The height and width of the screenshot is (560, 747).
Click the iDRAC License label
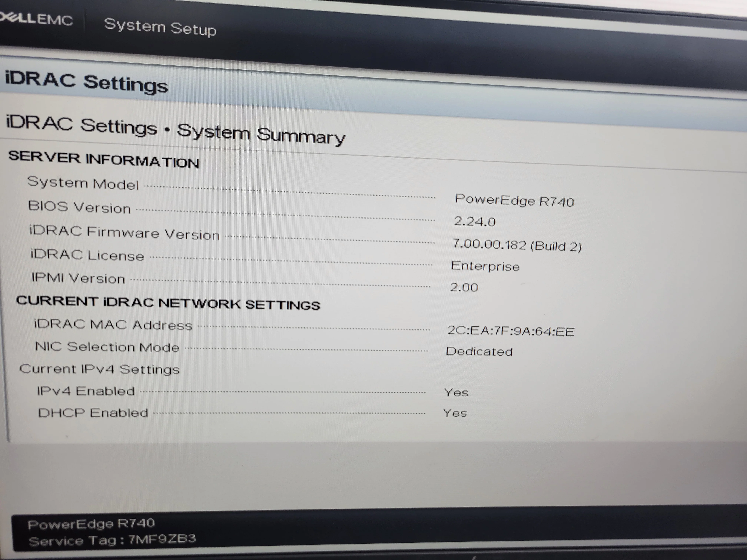click(x=87, y=255)
